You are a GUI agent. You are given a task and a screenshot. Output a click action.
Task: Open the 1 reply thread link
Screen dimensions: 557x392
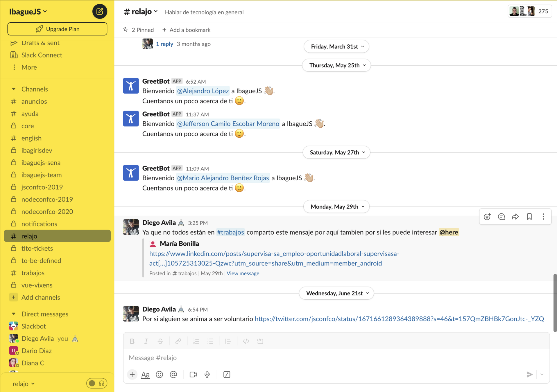[x=164, y=44]
